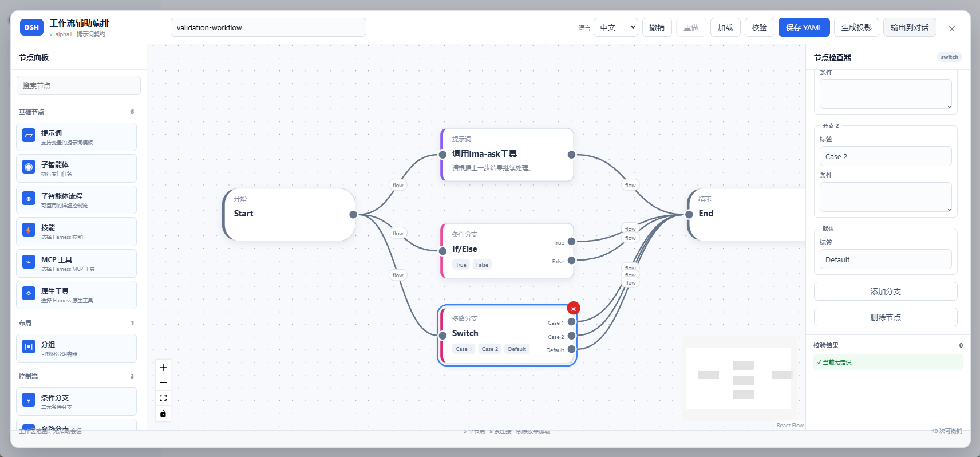Click the Switch node's input handle

pyautogui.click(x=442, y=336)
